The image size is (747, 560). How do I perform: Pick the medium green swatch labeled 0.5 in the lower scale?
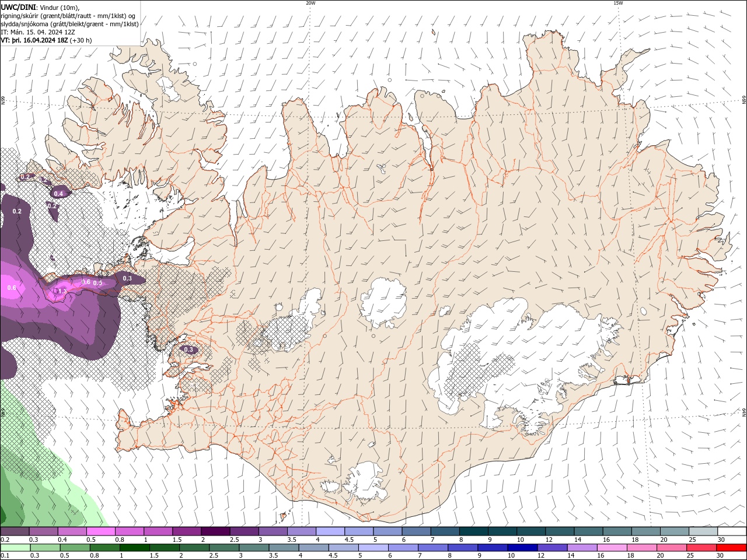click(x=75, y=548)
